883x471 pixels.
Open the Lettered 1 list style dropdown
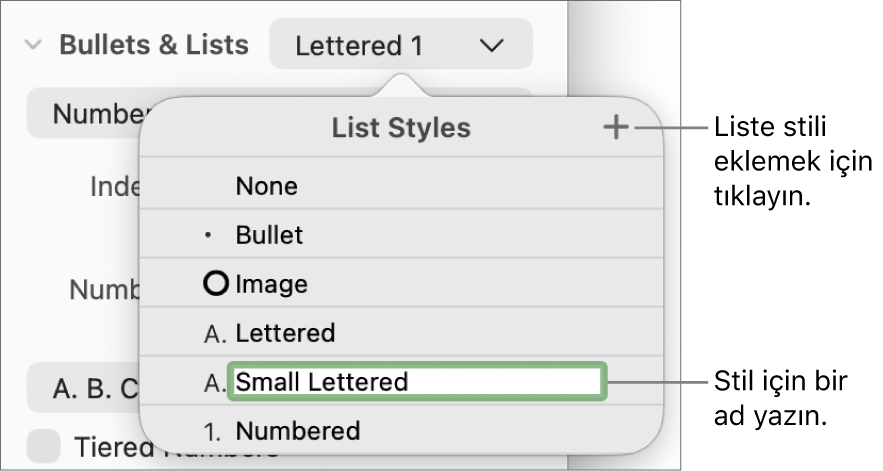[x=400, y=45]
